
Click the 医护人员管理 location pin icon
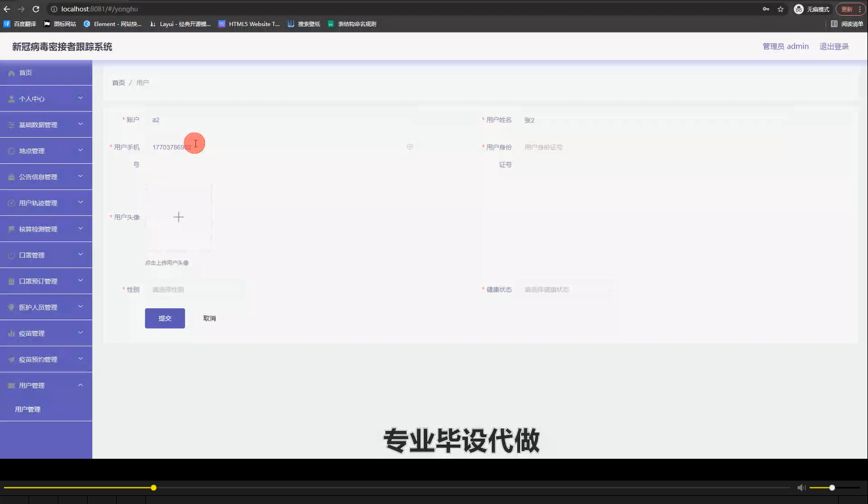tap(11, 308)
